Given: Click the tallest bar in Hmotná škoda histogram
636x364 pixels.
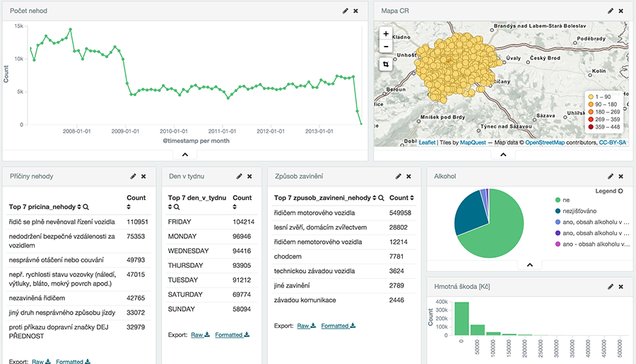Looking at the screenshot, I should click(x=461, y=319).
